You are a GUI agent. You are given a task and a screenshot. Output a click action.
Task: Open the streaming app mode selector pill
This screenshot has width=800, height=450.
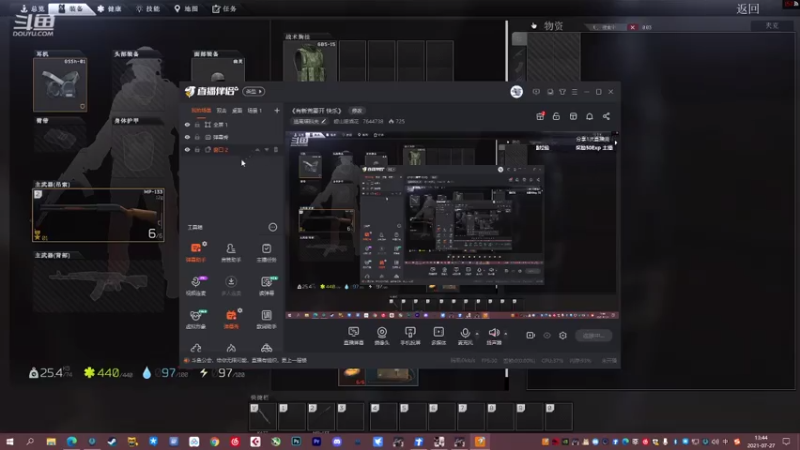tap(254, 91)
